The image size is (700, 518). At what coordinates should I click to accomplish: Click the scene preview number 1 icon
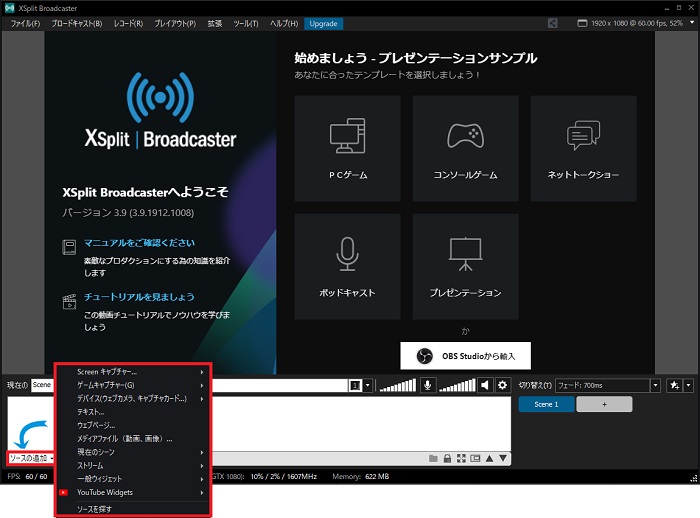coord(355,385)
